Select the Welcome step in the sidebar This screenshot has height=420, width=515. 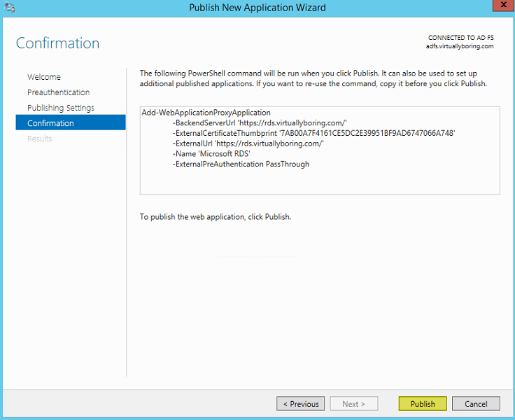(44, 77)
